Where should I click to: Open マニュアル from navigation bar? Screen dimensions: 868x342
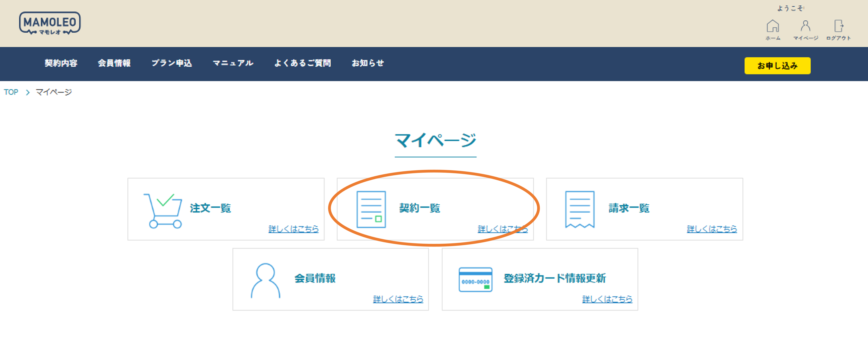pyautogui.click(x=233, y=63)
